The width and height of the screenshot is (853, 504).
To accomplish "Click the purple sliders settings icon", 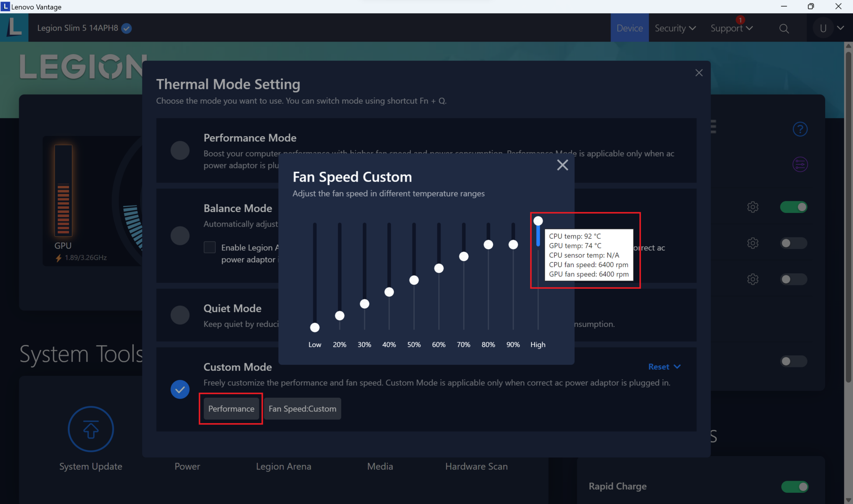I will pyautogui.click(x=800, y=165).
